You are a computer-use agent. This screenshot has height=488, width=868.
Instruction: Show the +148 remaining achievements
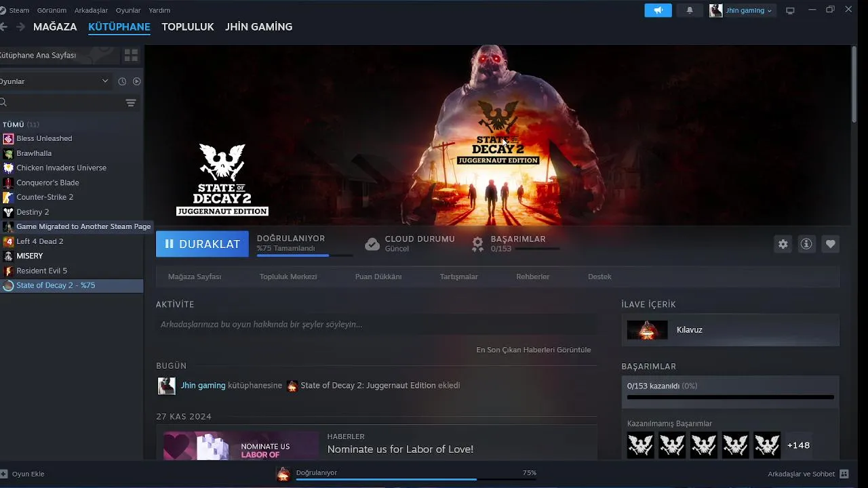pyautogui.click(x=798, y=445)
